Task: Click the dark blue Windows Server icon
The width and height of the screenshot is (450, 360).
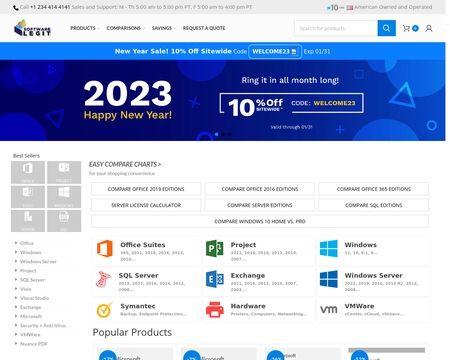Action: pyautogui.click(x=329, y=279)
